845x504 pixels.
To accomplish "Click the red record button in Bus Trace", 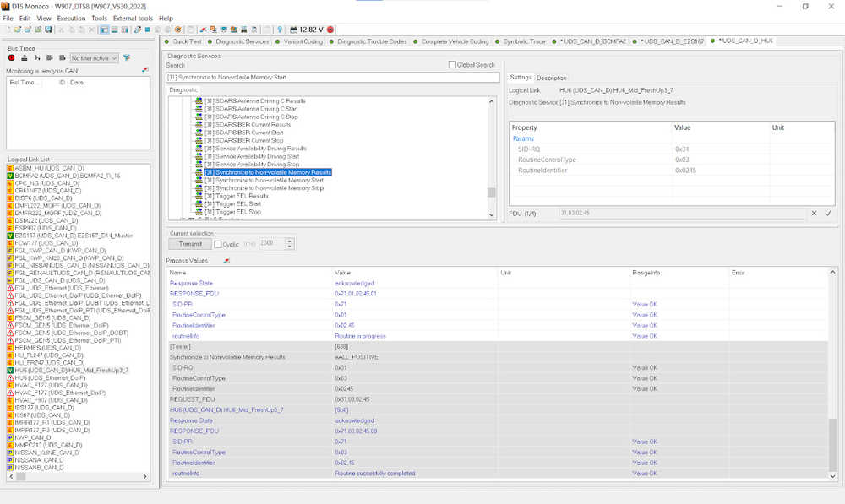I will 11,57.
